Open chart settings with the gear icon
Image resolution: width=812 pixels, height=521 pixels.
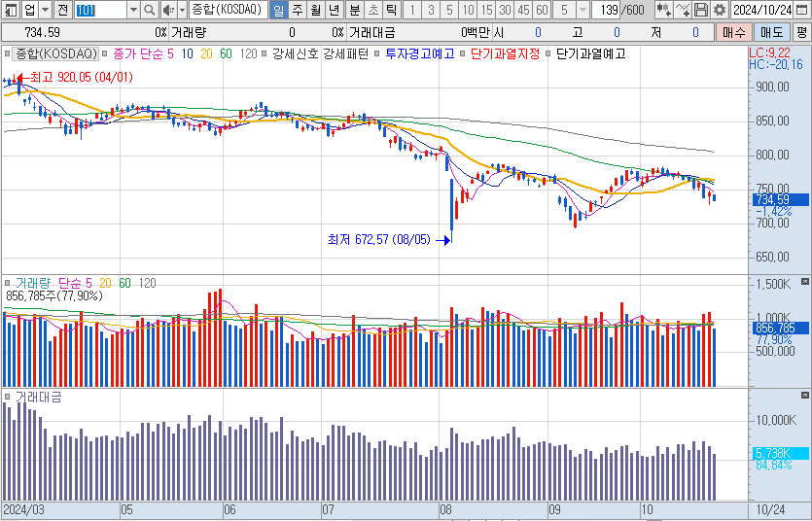coord(720,10)
